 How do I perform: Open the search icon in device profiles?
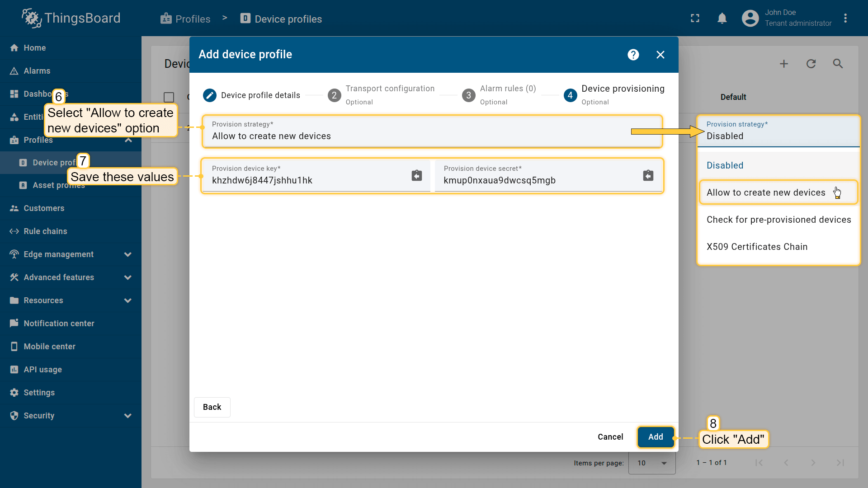click(x=838, y=64)
